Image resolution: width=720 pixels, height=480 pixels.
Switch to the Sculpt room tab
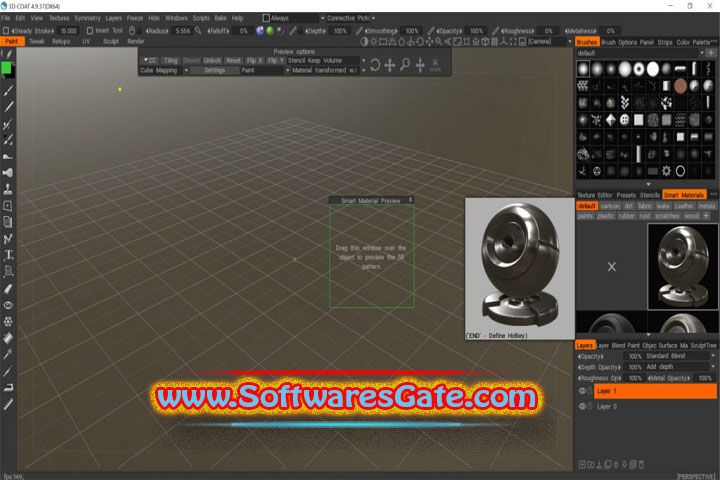111,41
